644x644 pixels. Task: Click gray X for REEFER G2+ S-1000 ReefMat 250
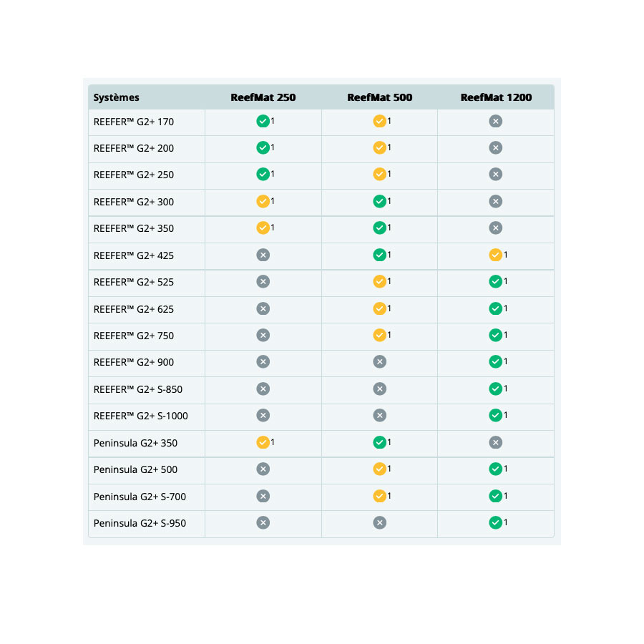pyautogui.click(x=263, y=416)
